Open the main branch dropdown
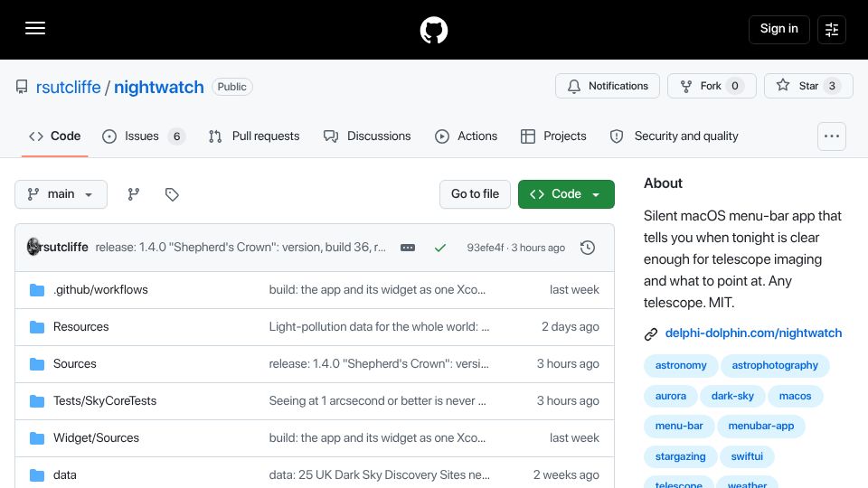868x488 pixels. click(61, 194)
